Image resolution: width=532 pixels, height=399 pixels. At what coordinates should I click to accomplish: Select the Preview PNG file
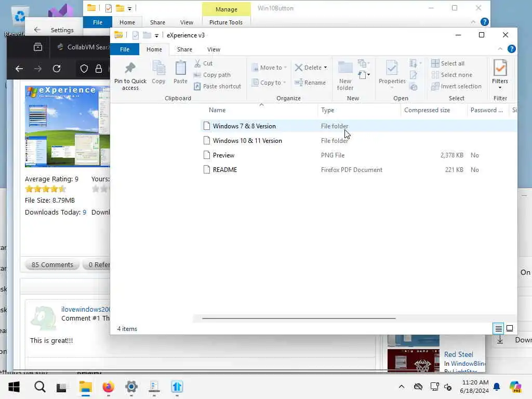(360, 155)
